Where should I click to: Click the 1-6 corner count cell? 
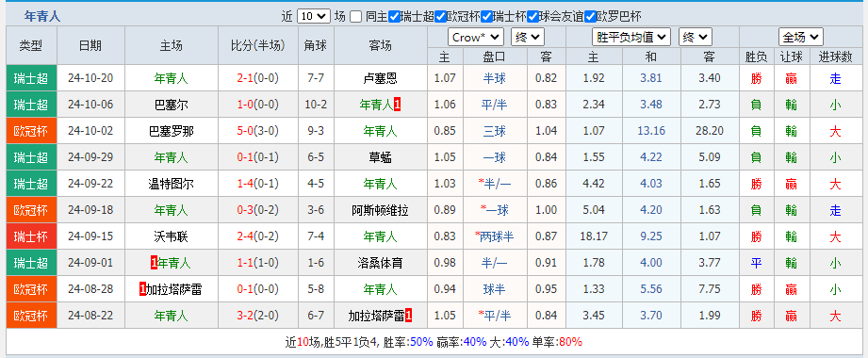316,263
